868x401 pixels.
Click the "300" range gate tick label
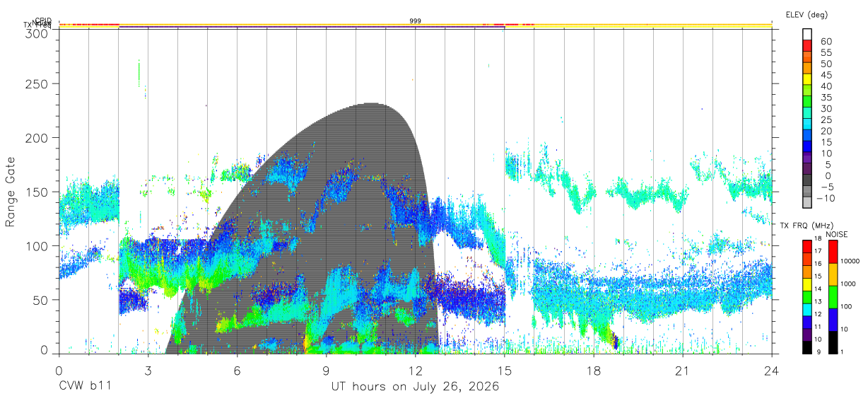pos(37,33)
